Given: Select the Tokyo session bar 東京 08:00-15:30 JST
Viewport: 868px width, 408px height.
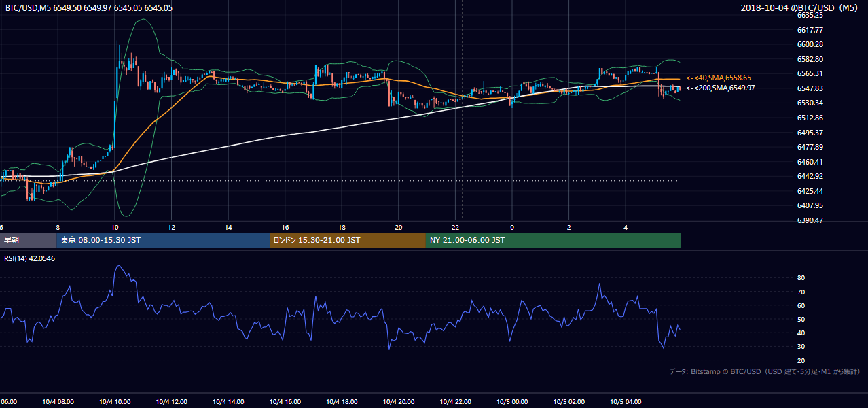Looking at the screenshot, I should pos(163,240).
